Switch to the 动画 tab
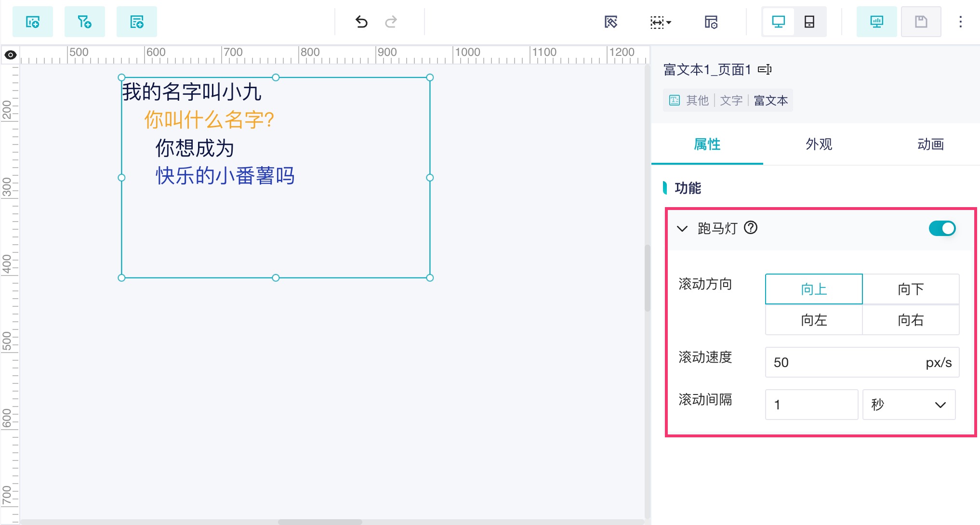This screenshot has width=980, height=525. [930, 144]
